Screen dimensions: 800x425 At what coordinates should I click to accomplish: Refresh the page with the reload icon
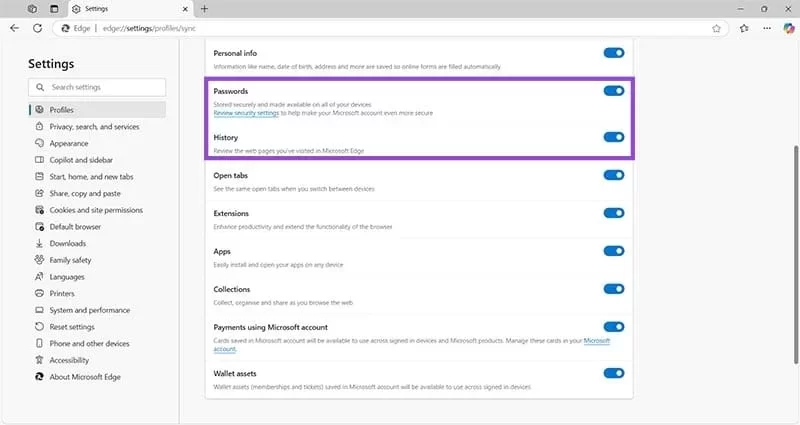(x=38, y=29)
